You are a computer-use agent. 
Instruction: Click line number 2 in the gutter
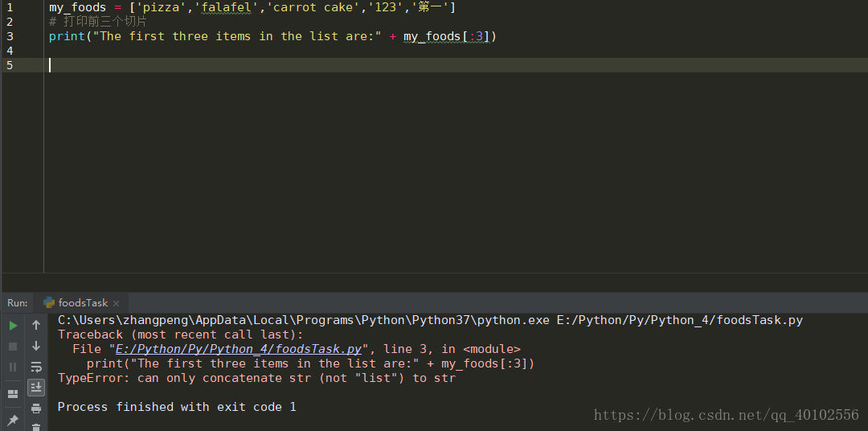pyautogui.click(x=10, y=23)
